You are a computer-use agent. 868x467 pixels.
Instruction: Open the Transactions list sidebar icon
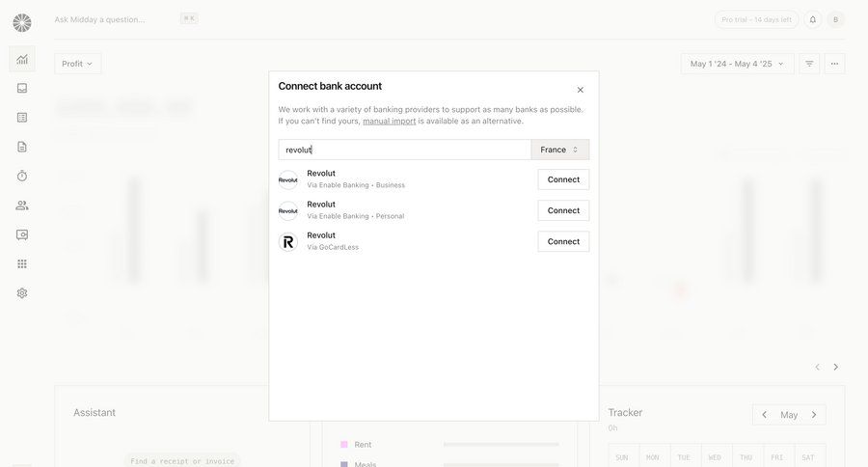[x=22, y=118]
